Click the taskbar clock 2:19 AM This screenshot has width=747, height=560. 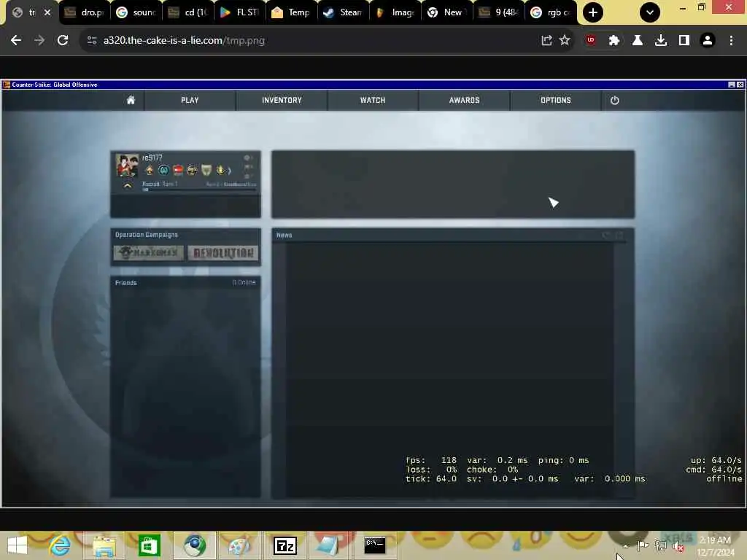point(715,540)
